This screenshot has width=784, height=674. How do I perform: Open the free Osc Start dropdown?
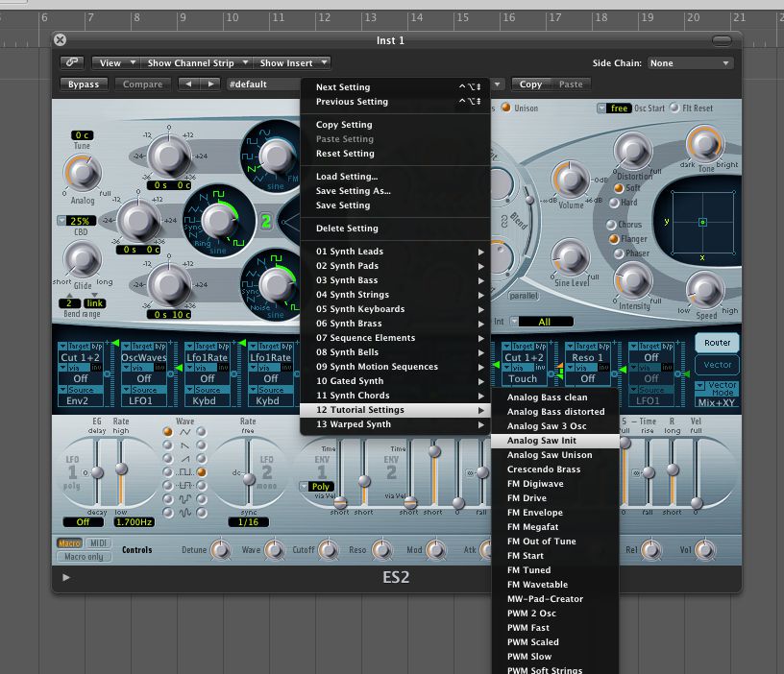coord(614,108)
